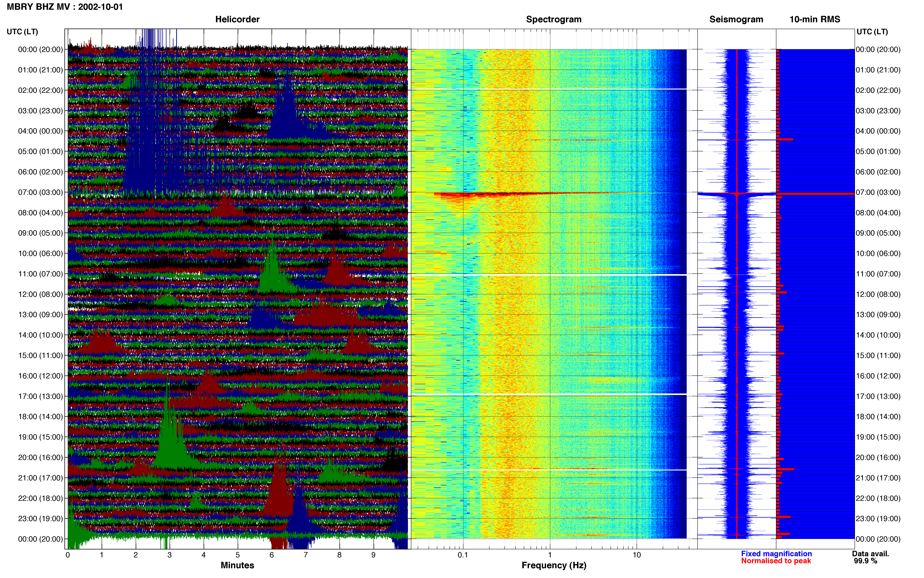Click frequency tick label '0.1'
The image size is (924, 578).
[x=463, y=555]
